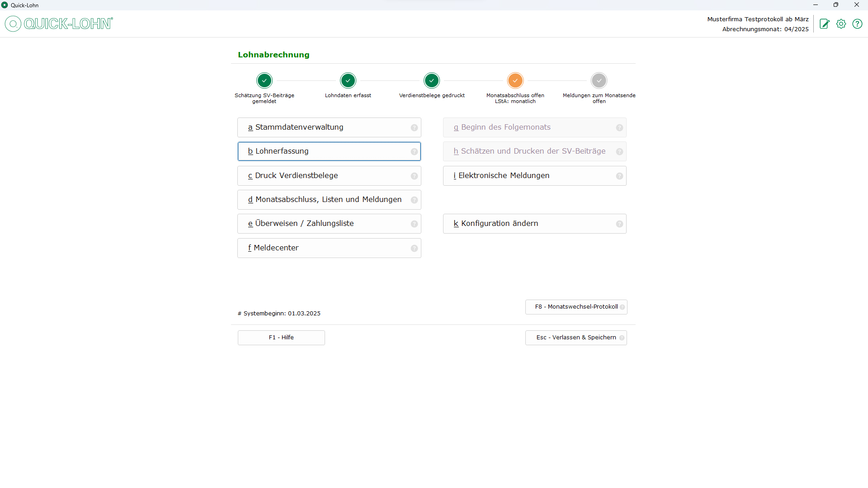Click help icon beside Konfiguration ändern
The width and height of the screenshot is (868, 488).
[619, 224]
